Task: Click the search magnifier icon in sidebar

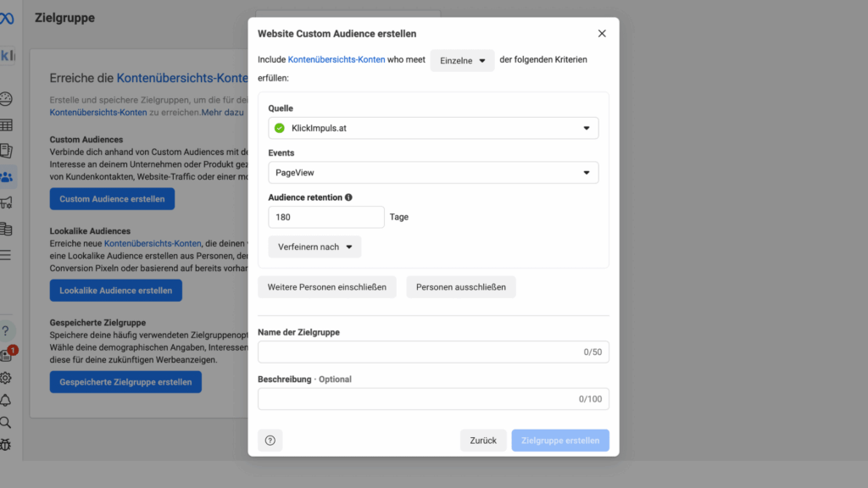Action: 6,422
